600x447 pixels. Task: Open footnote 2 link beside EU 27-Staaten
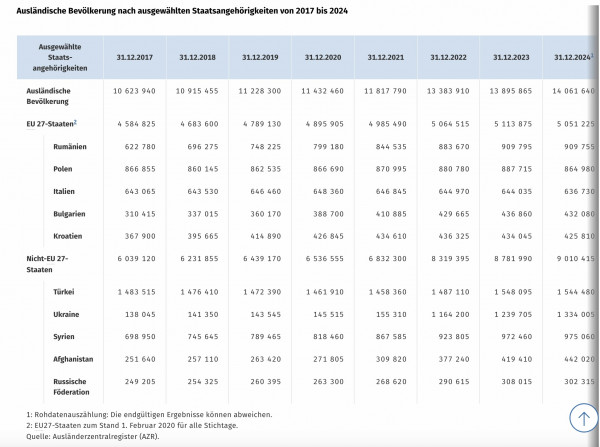tap(75, 122)
